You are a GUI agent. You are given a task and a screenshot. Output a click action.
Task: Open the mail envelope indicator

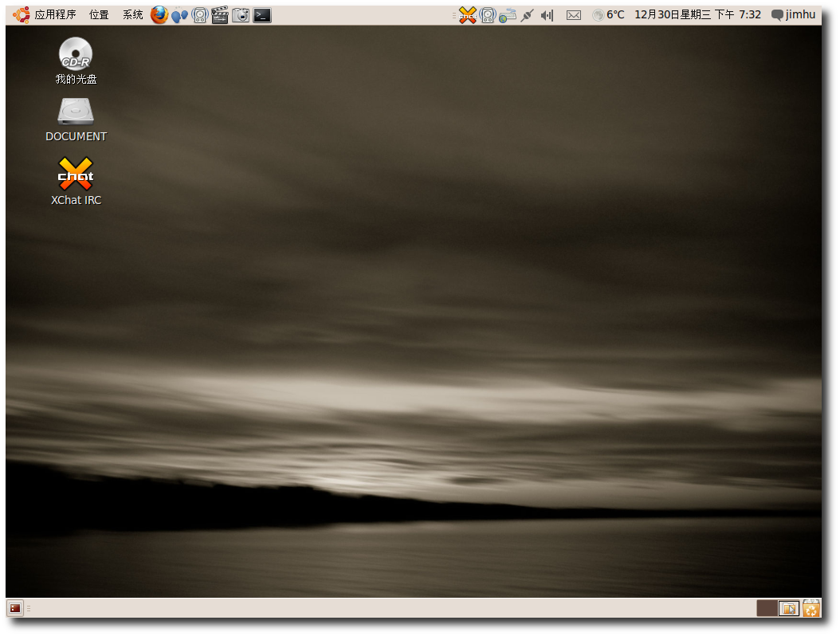click(574, 15)
